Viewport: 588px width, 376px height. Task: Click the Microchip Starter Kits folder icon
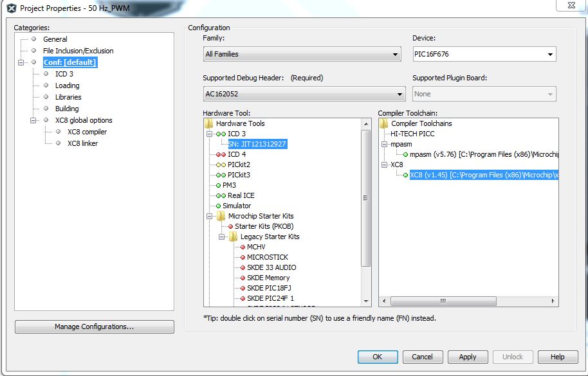pos(221,216)
